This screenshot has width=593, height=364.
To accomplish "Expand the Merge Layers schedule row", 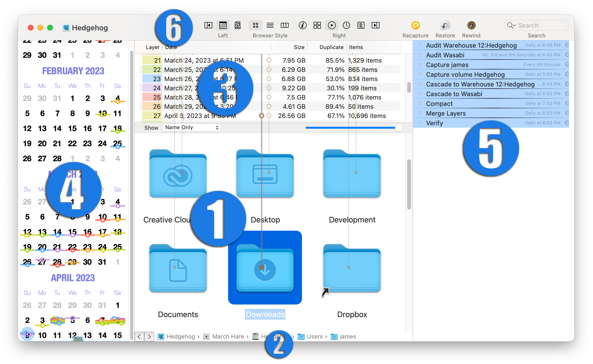I will (x=420, y=113).
